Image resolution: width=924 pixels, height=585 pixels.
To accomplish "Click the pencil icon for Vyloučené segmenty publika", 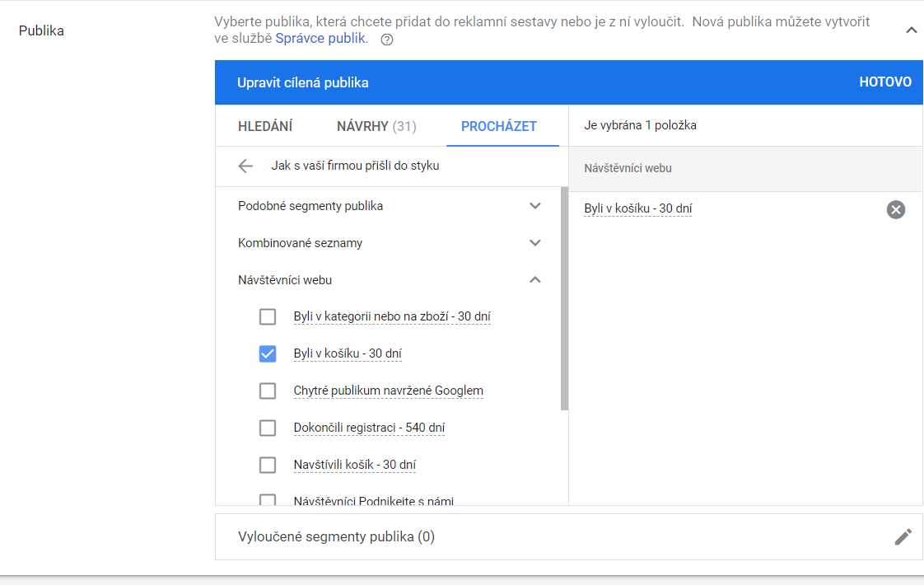I will pos(903,536).
